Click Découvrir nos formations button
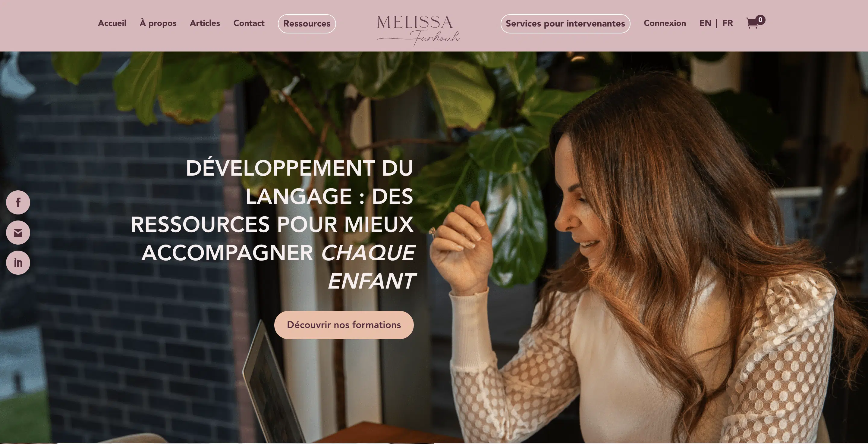868x444 pixels. 344,325
